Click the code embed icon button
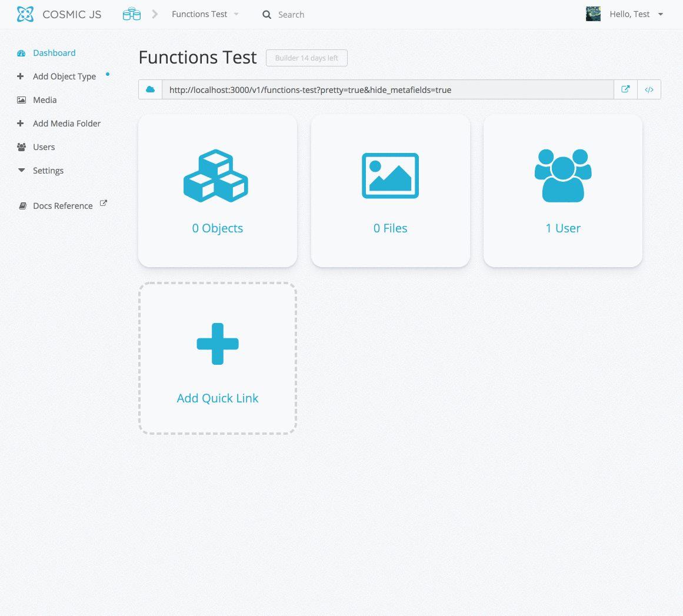Viewport: 683px width, 616px height. tap(649, 89)
